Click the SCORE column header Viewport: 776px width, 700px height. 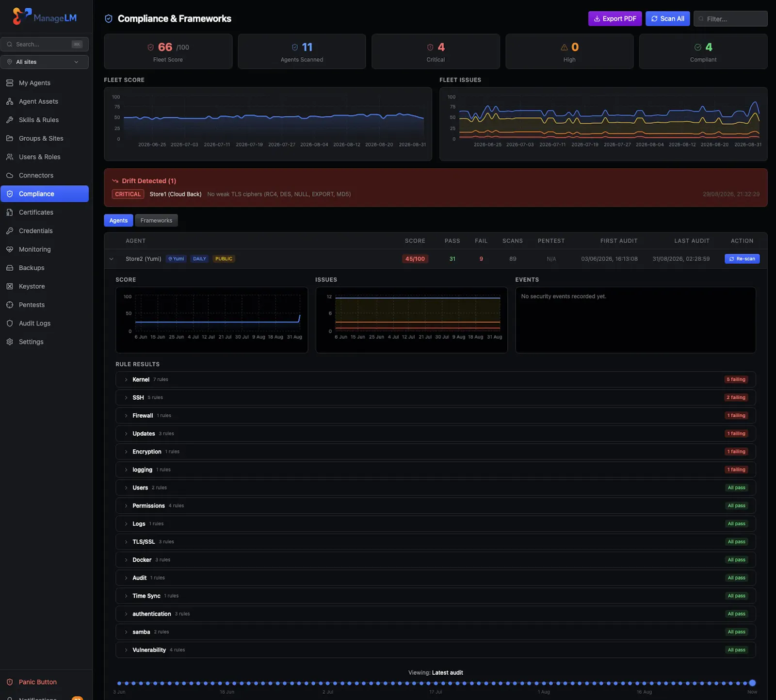click(x=415, y=241)
